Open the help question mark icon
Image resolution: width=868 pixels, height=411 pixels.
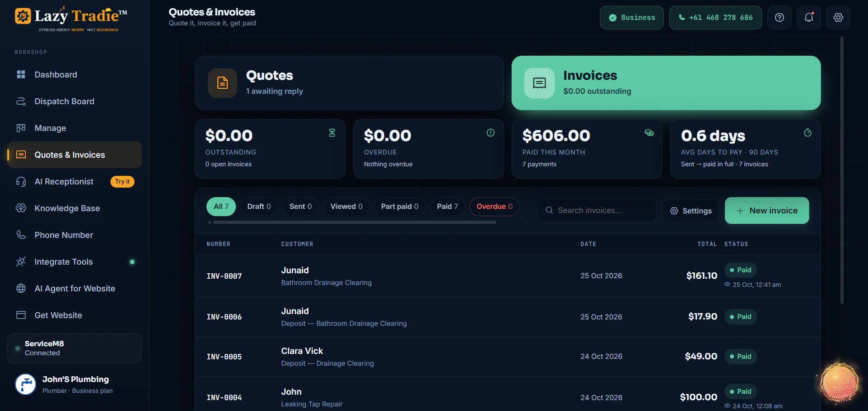(x=779, y=18)
